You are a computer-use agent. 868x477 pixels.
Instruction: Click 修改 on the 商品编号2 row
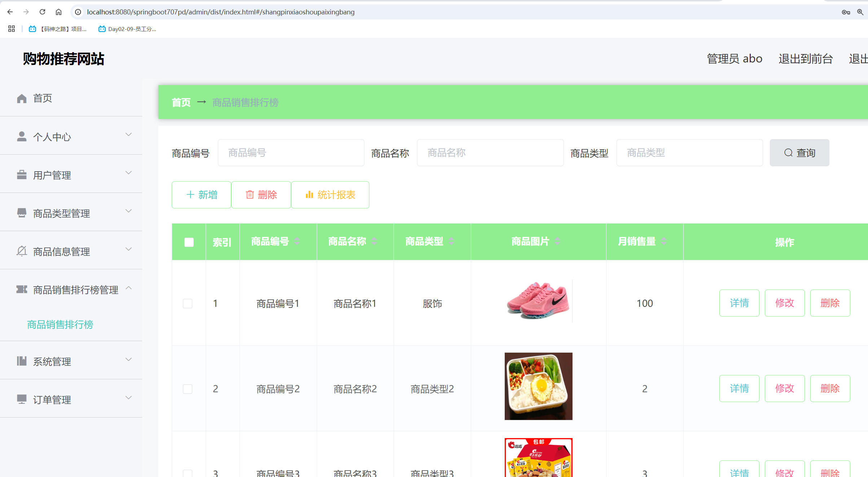pyautogui.click(x=785, y=388)
